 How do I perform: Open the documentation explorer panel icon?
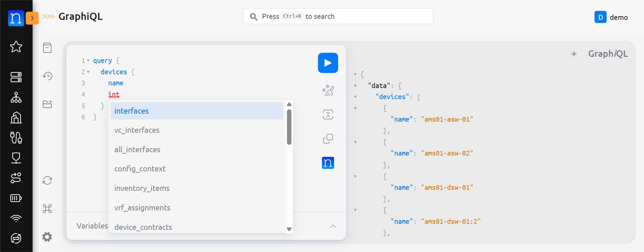(47, 48)
